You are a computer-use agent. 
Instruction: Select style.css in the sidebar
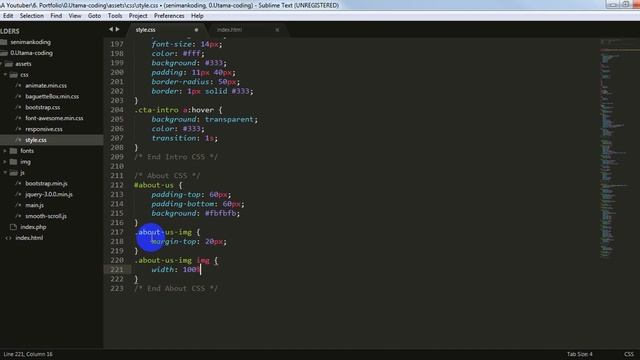[x=36, y=140]
